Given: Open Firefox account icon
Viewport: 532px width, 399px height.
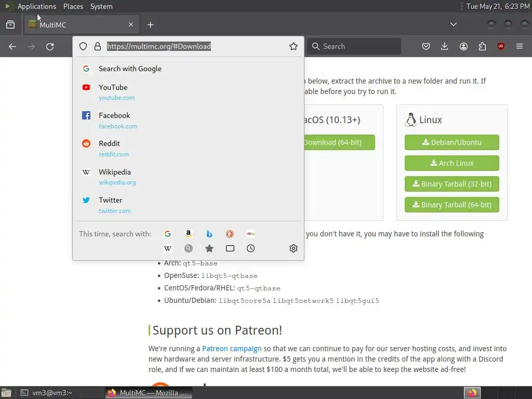Looking at the screenshot, I should pos(463,46).
